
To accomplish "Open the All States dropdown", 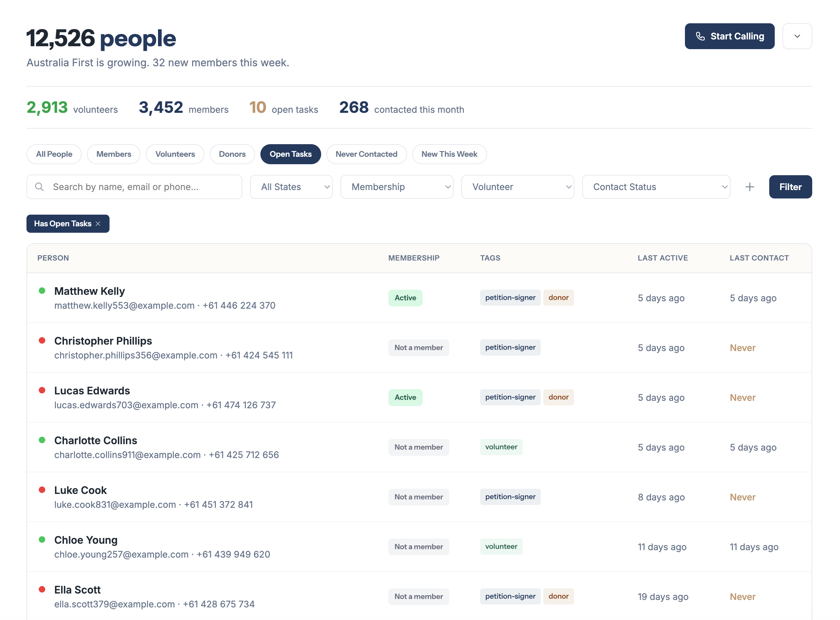I will click(291, 187).
